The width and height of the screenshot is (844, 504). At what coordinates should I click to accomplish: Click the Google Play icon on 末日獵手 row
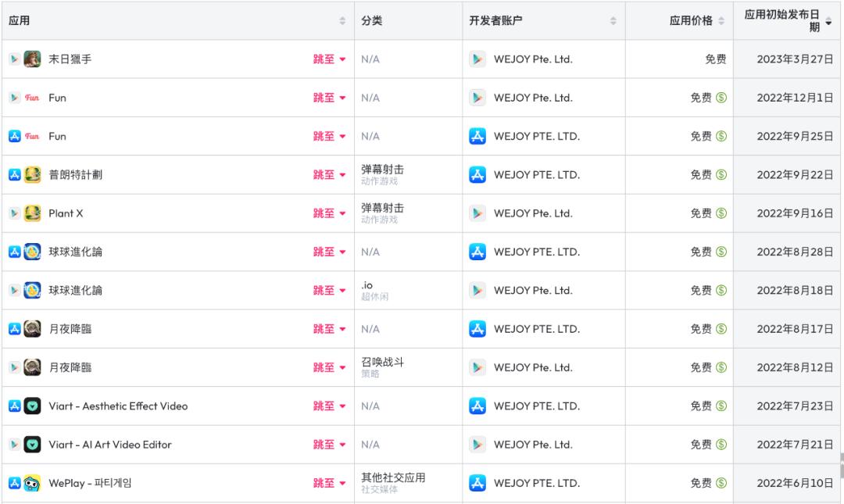click(x=16, y=59)
